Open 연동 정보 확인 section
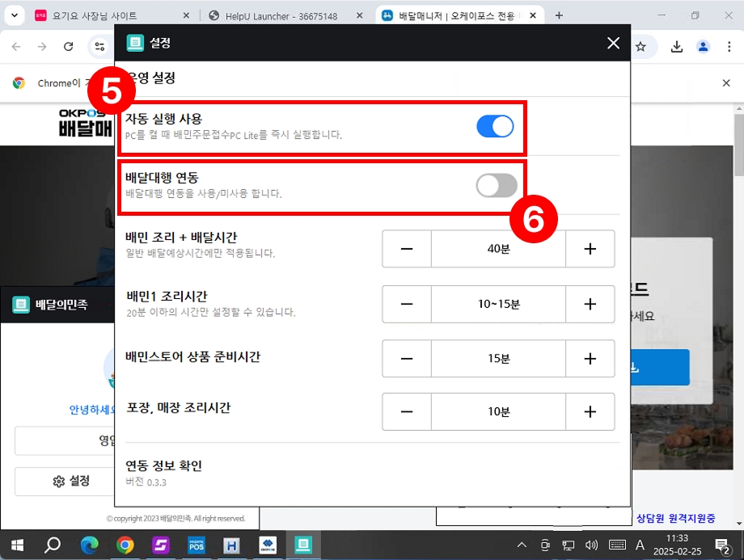The width and height of the screenshot is (744, 560). coord(164,466)
